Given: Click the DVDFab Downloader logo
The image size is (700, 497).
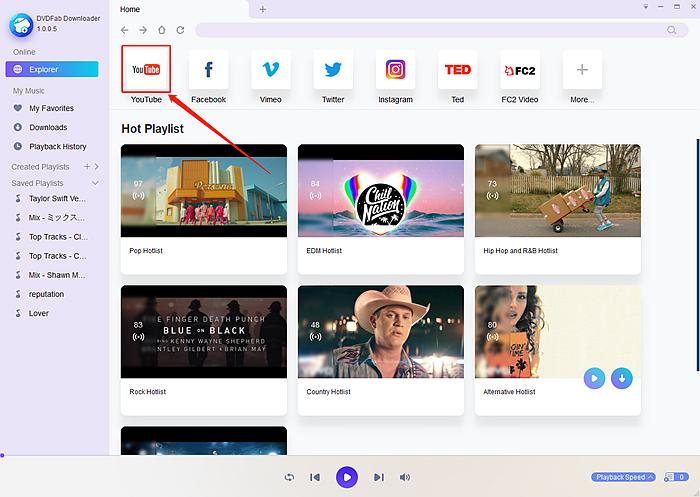Looking at the screenshot, I should coord(21,25).
